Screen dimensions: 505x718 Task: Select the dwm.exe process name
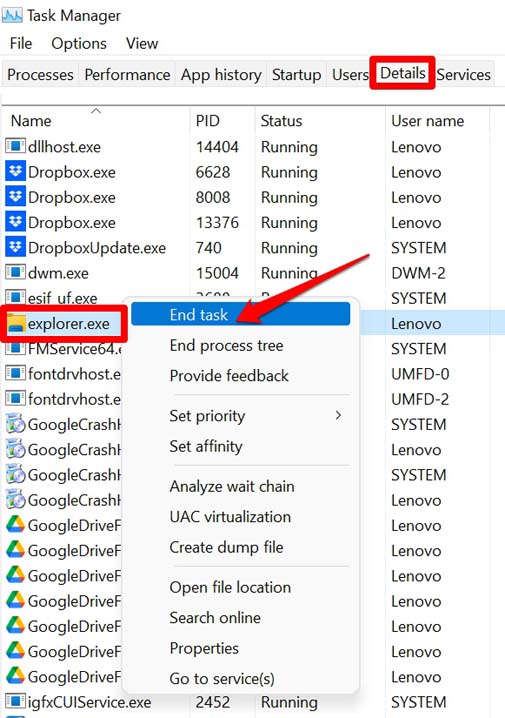58,273
